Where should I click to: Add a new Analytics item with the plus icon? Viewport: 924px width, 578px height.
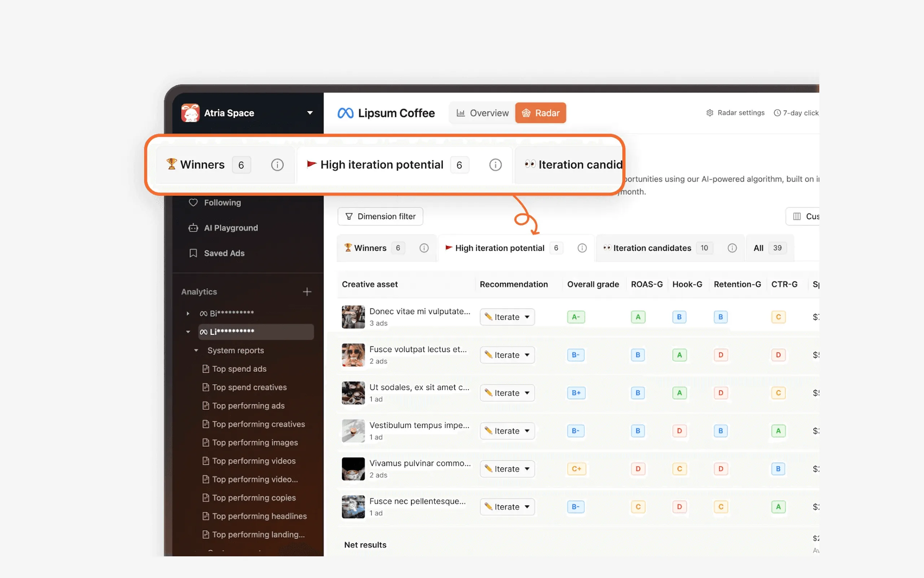pyautogui.click(x=307, y=292)
